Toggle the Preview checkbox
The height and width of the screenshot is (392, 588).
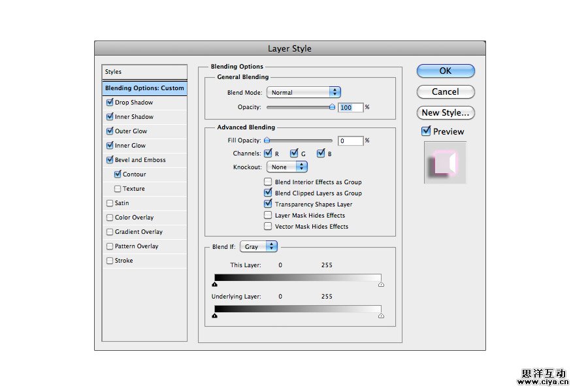[x=426, y=131]
